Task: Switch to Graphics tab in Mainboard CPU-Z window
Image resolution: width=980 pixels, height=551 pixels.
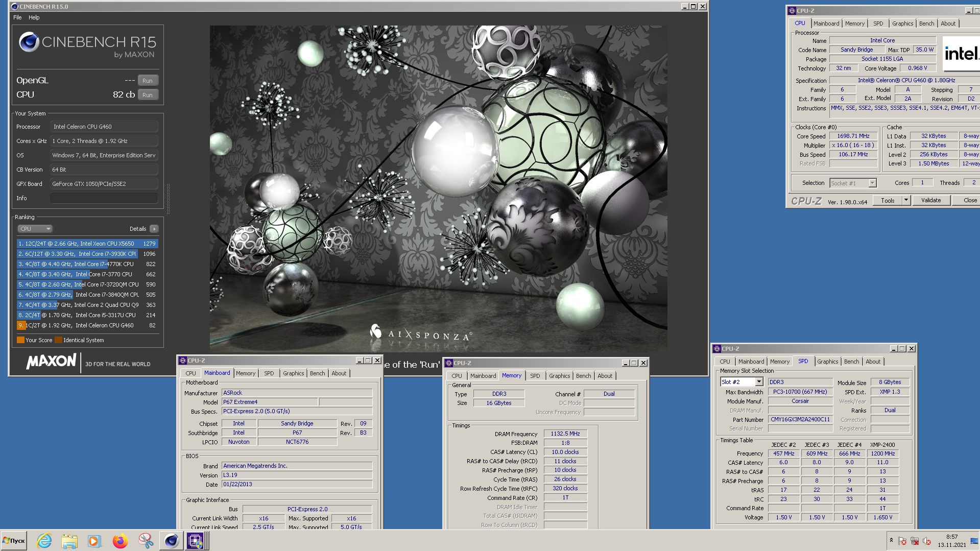Action: [x=294, y=373]
